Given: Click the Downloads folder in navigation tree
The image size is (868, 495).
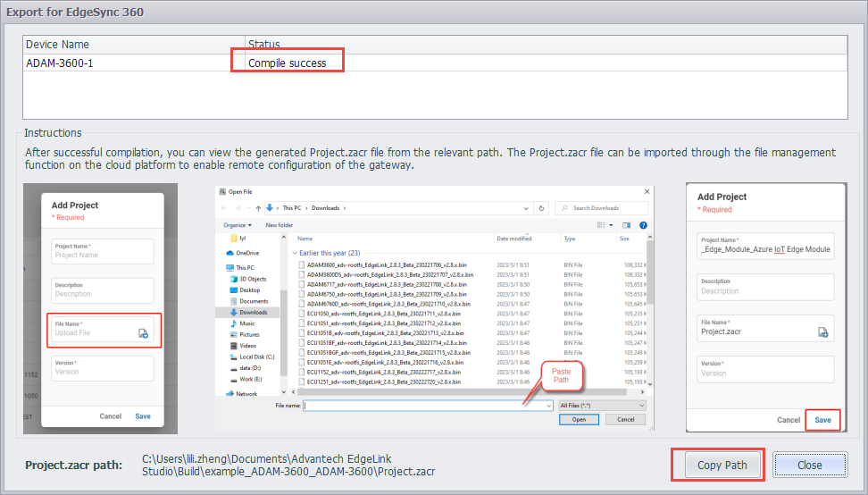Looking at the screenshot, I should tap(253, 313).
